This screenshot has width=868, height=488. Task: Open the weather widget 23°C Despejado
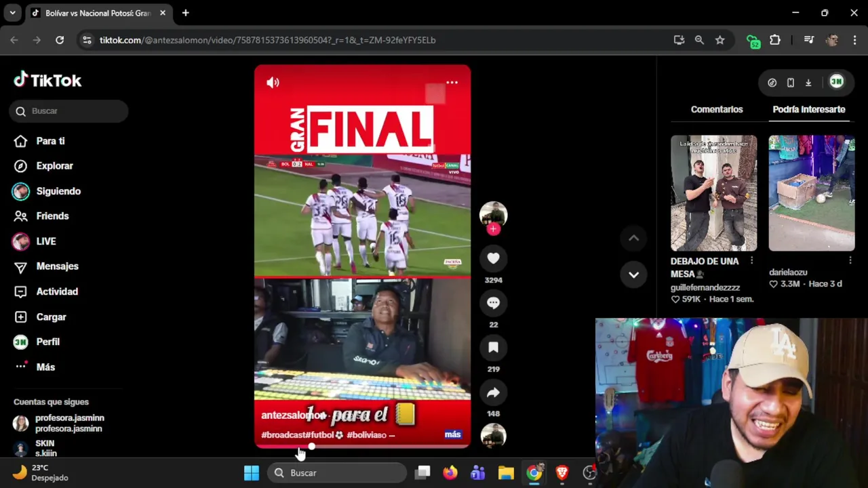[x=42, y=472]
